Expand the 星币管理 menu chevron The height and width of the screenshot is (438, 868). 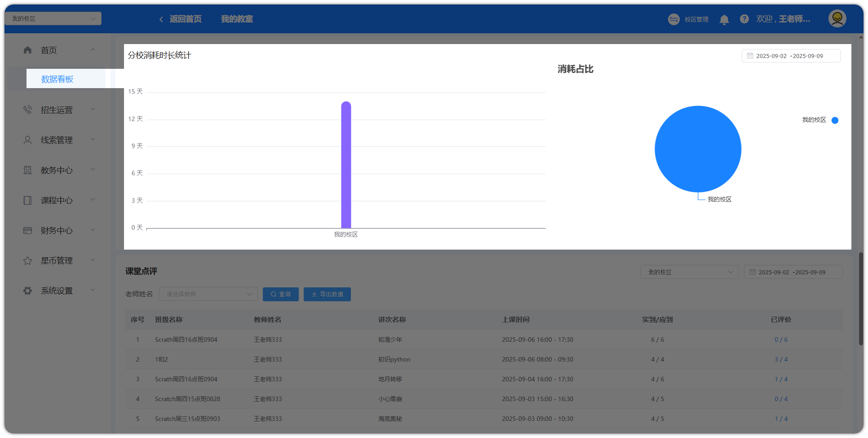93,260
